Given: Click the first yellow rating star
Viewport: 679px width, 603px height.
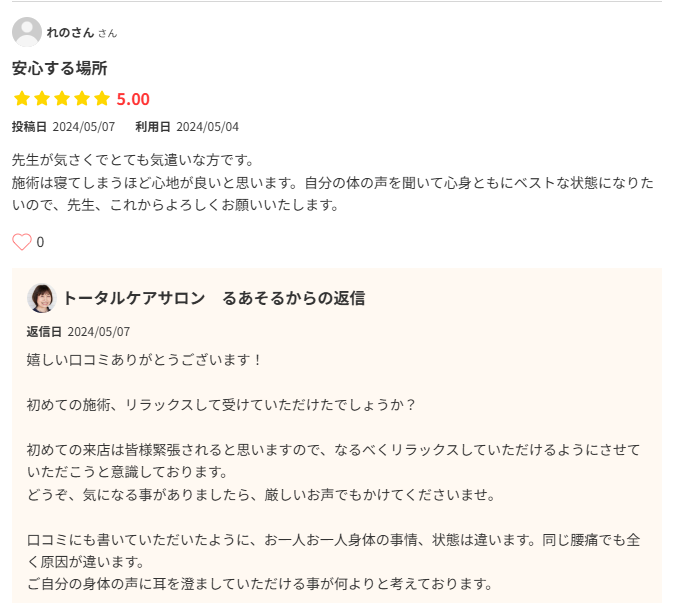Looking at the screenshot, I should 22,99.
